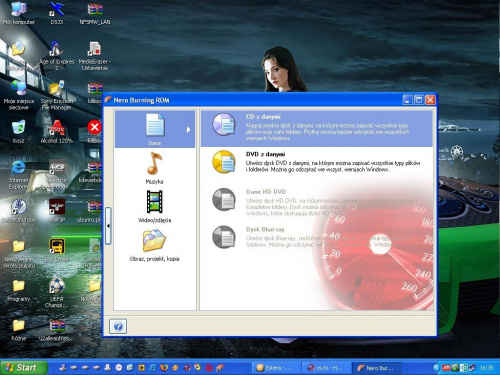The width and height of the screenshot is (500, 375).
Task: Open the Różne desktop folder
Action: tap(19, 329)
